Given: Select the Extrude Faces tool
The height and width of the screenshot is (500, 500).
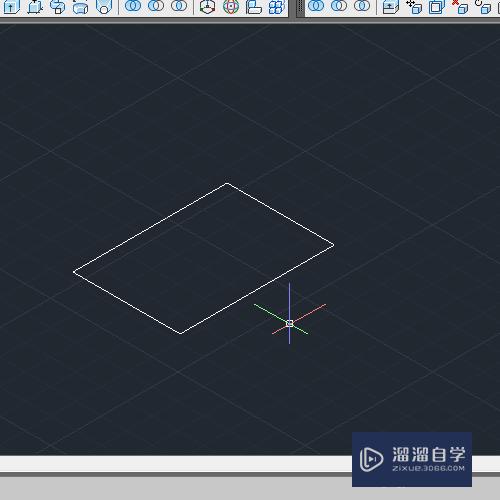Looking at the screenshot, I should pyautogui.click(x=391, y=7).
